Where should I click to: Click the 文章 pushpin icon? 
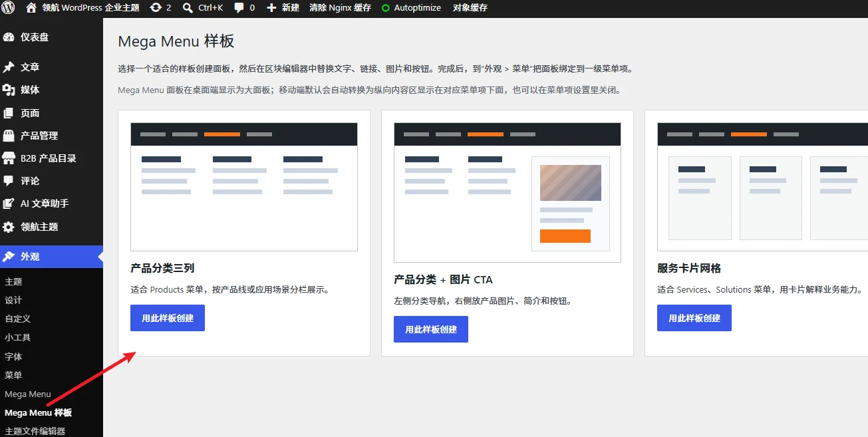[9, 67]
